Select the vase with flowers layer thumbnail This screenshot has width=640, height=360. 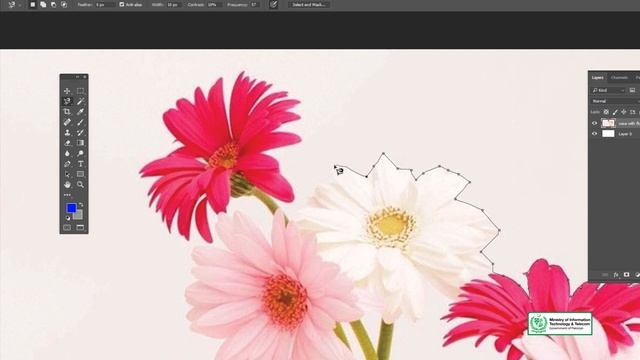tap(608, 123)
